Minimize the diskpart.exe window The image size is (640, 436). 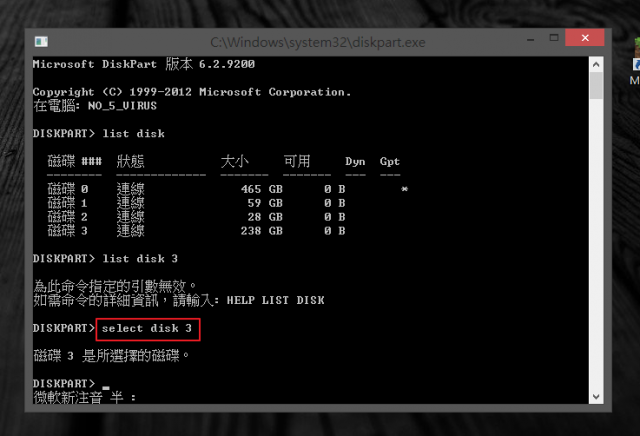click(531, 40)
